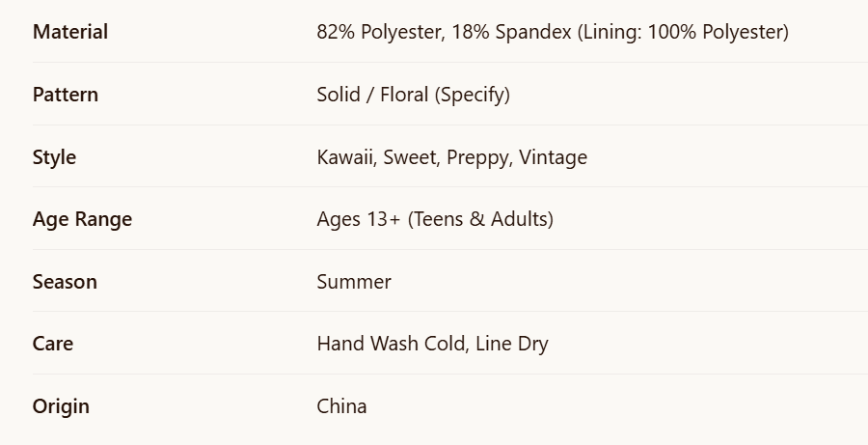
Task: Click Kawaii, Sweet, Preppy, Vintage value
Action: [x=451, y=156]
